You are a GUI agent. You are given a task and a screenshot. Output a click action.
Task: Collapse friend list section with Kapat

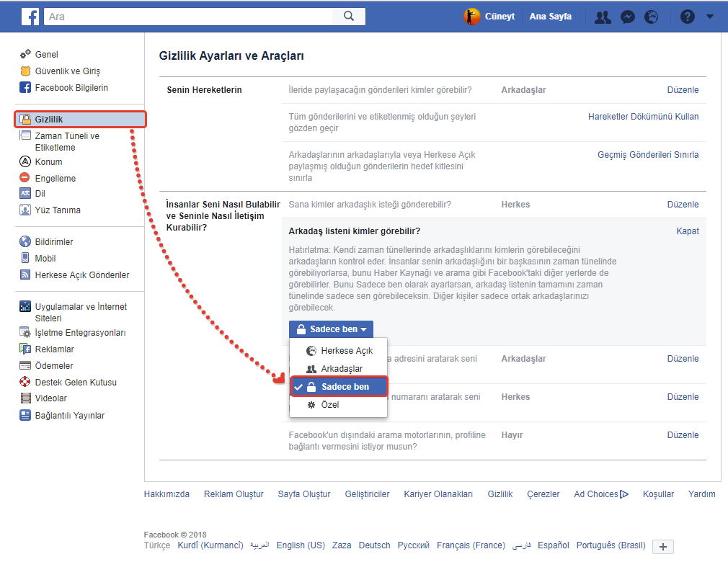687,231
